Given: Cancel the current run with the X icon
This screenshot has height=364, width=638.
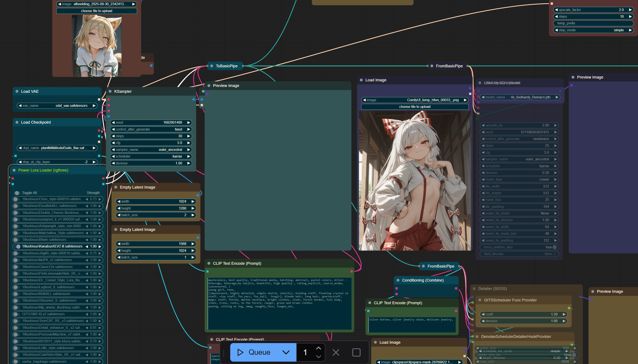Looking at the screenshot, I should pyautogui.click(x=336, y=353).
